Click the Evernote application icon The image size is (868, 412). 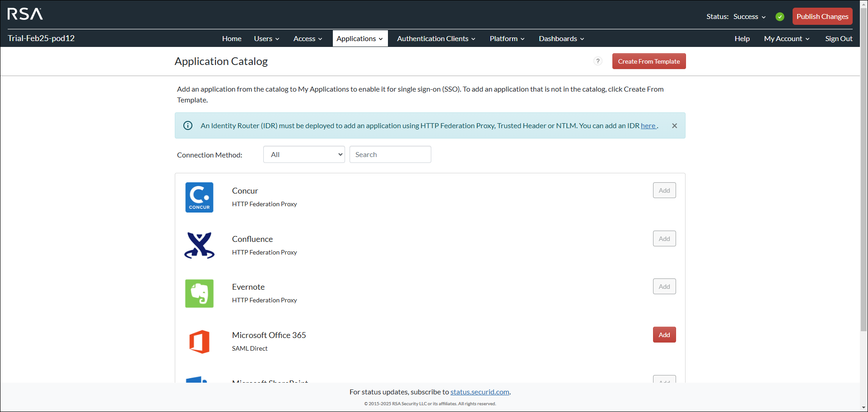[x=199, y=293]
